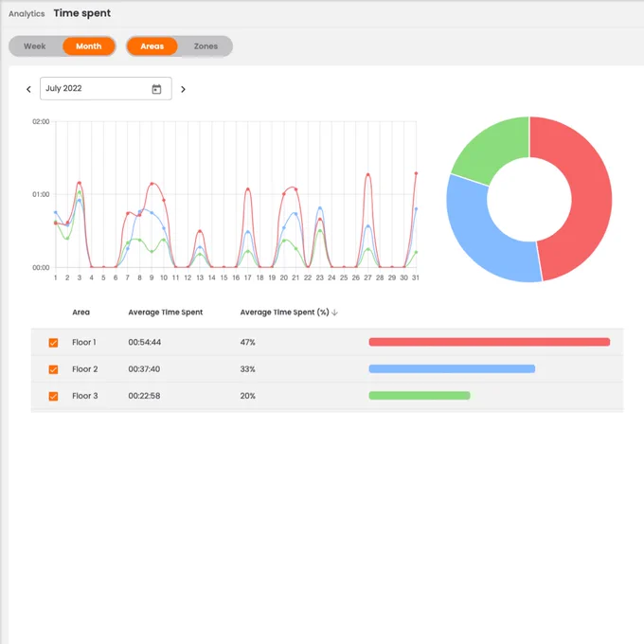
Task: Click the Time spent page title
Action: pyautogui.click(x=82, y=13)
